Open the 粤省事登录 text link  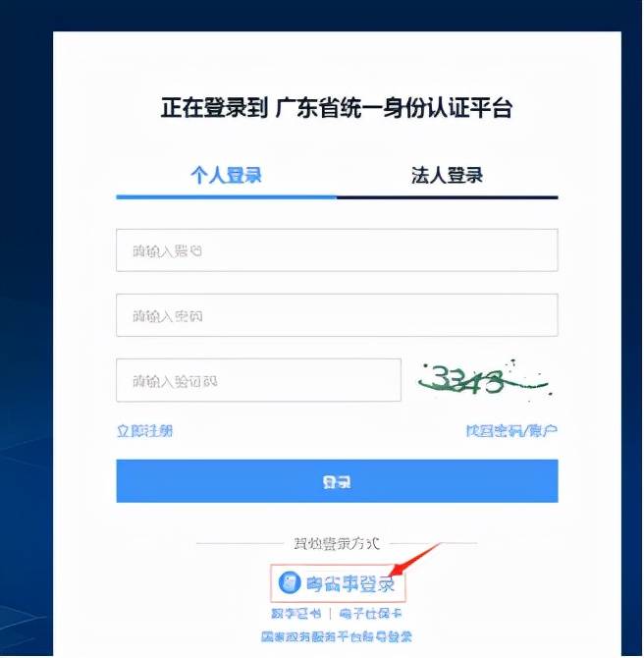pyautogui.click(x=350, y=583)
